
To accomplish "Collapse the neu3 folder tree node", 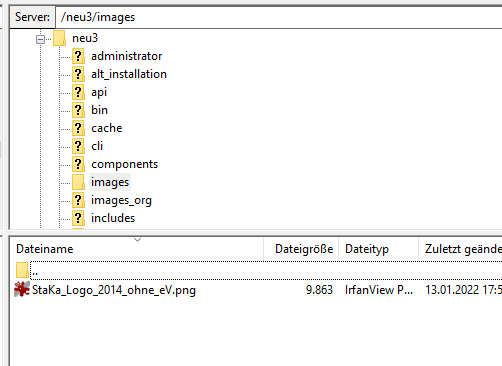I will 40,40.
